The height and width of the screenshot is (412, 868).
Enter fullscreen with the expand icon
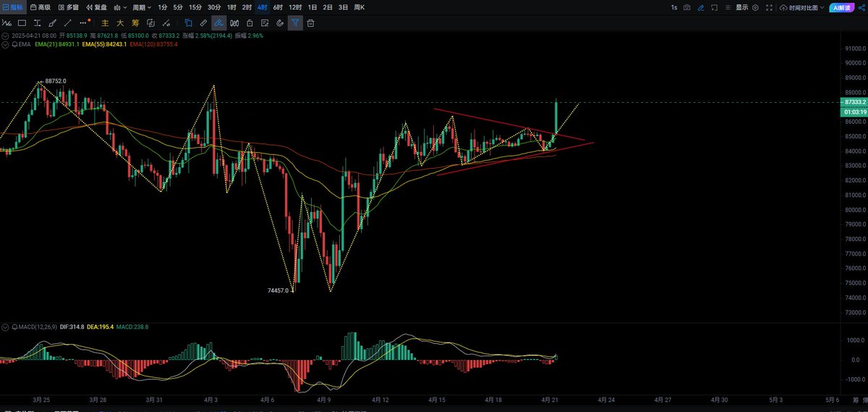point(770,7)
